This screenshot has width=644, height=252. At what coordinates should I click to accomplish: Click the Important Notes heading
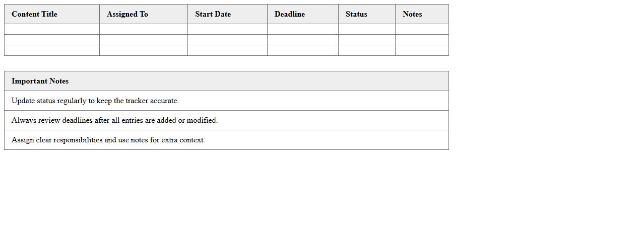(40, 81)
